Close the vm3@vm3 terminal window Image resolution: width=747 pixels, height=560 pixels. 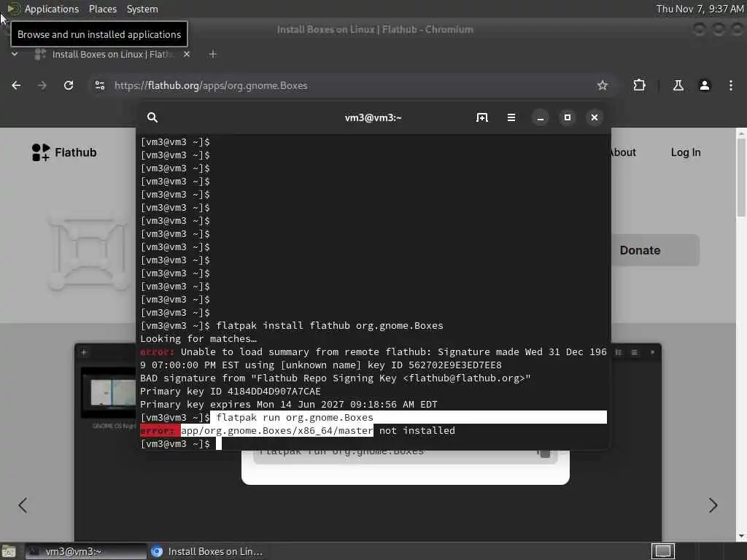coord(595,117)
